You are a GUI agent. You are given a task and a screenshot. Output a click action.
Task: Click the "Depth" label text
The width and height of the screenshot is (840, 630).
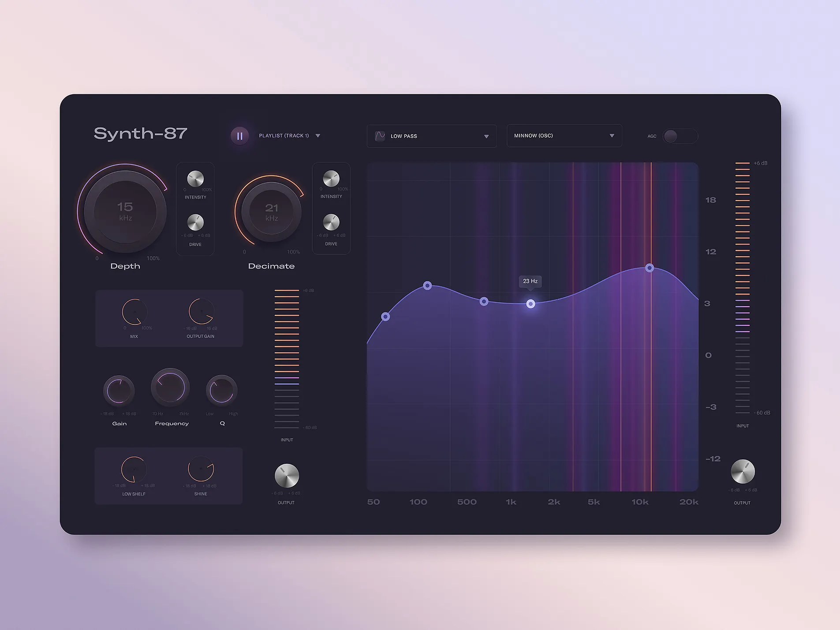[125, 266]
